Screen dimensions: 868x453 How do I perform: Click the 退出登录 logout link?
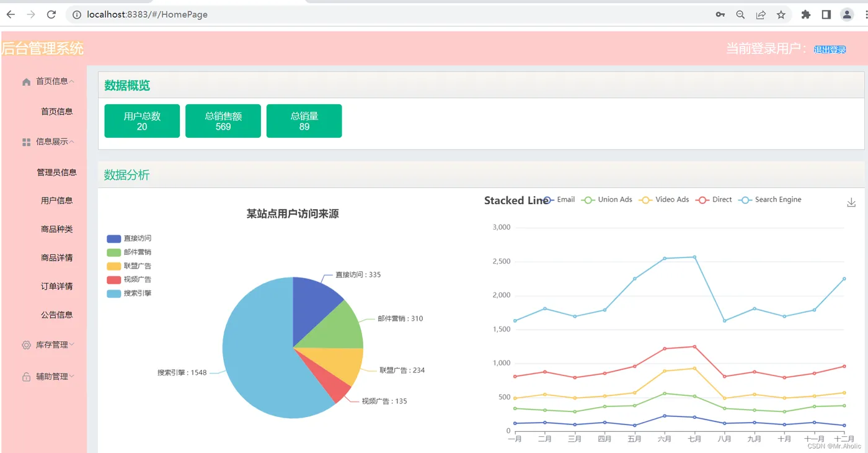click(830, 50)
